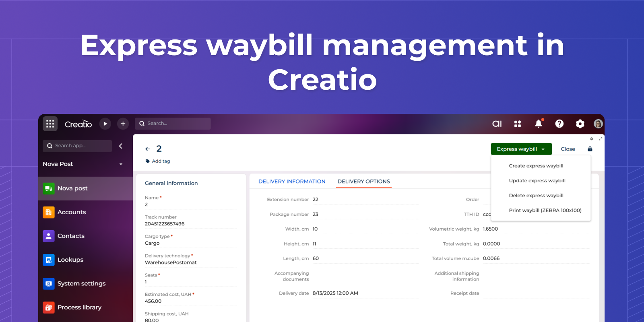Click the Accounts building icon
The image size is (644, 322).
coord(49,212)
